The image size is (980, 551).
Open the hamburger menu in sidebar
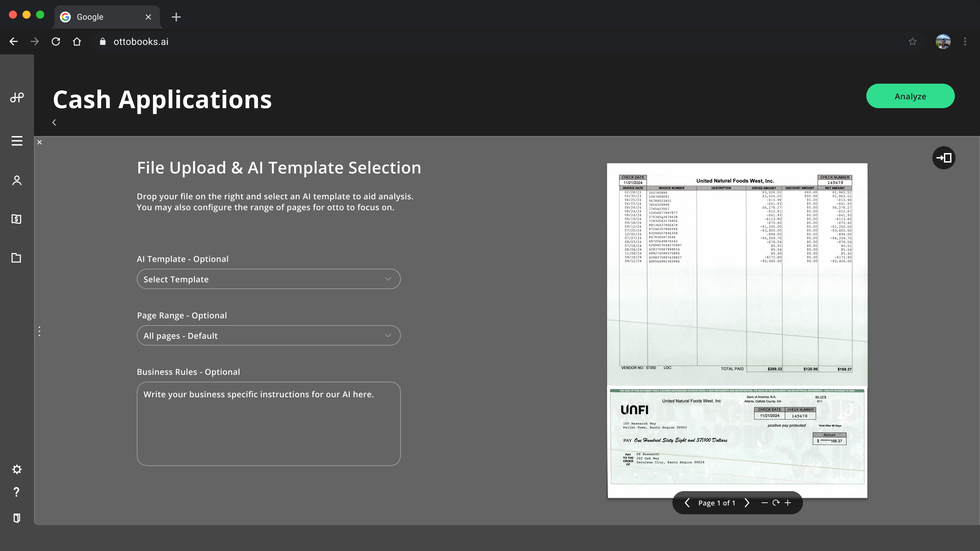point(17,141)
